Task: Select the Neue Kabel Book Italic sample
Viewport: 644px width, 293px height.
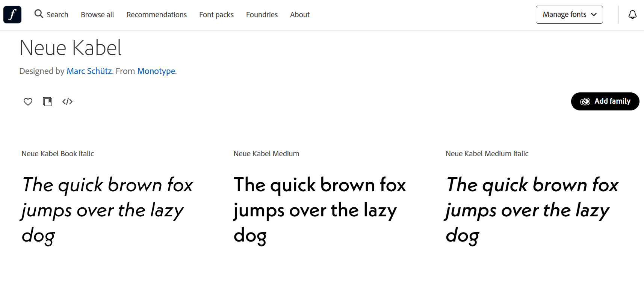Action: (107, 210)
